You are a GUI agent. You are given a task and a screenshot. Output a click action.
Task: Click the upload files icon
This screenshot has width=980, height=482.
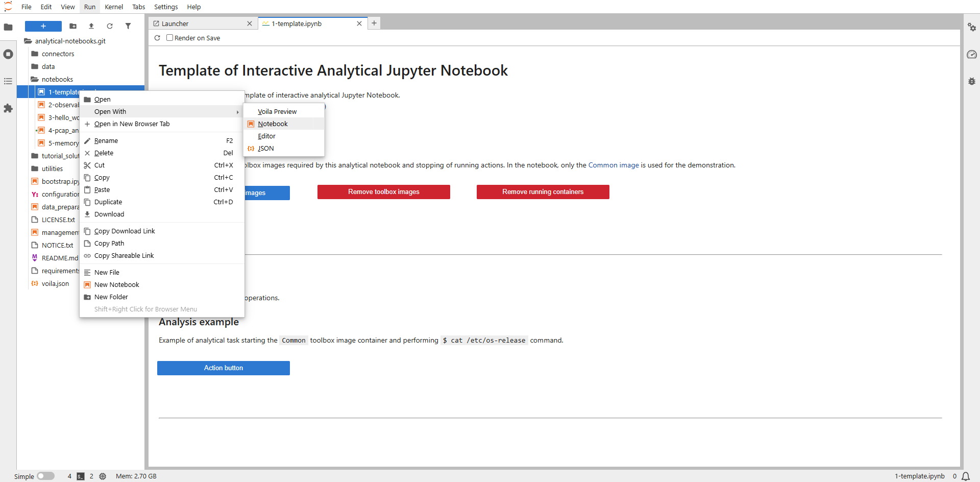point(91,26)
